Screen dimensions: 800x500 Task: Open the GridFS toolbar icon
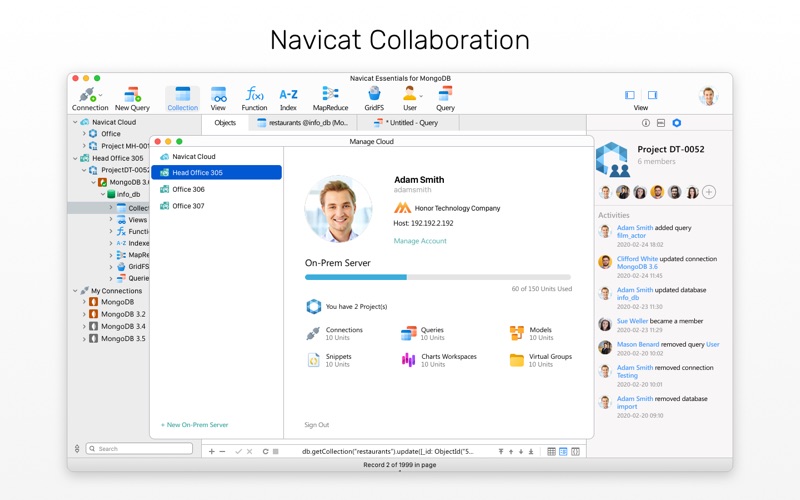tap(374, 99)
